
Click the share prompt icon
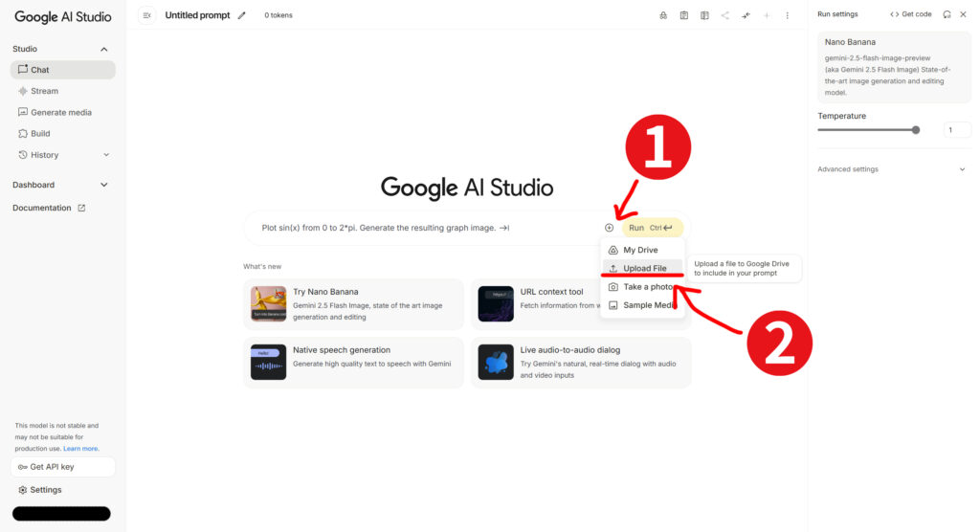pos(725,15)
